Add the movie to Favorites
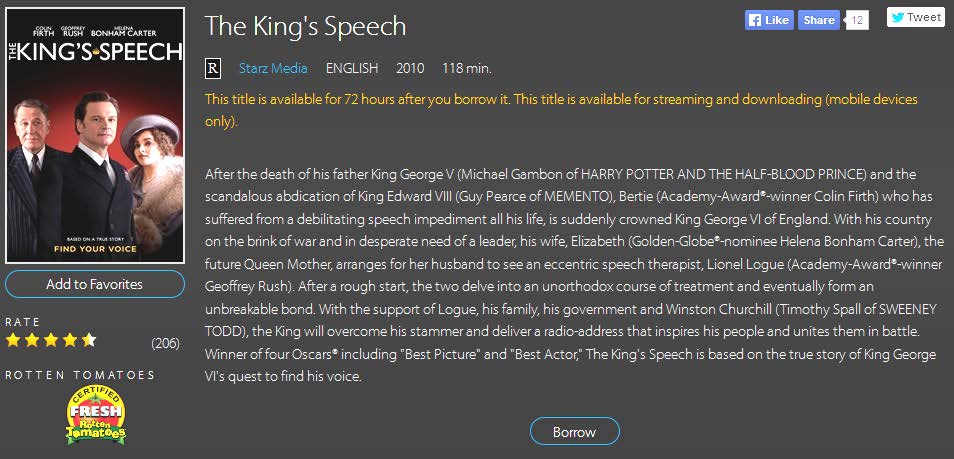The image size is (954, 459). [95, 284]
